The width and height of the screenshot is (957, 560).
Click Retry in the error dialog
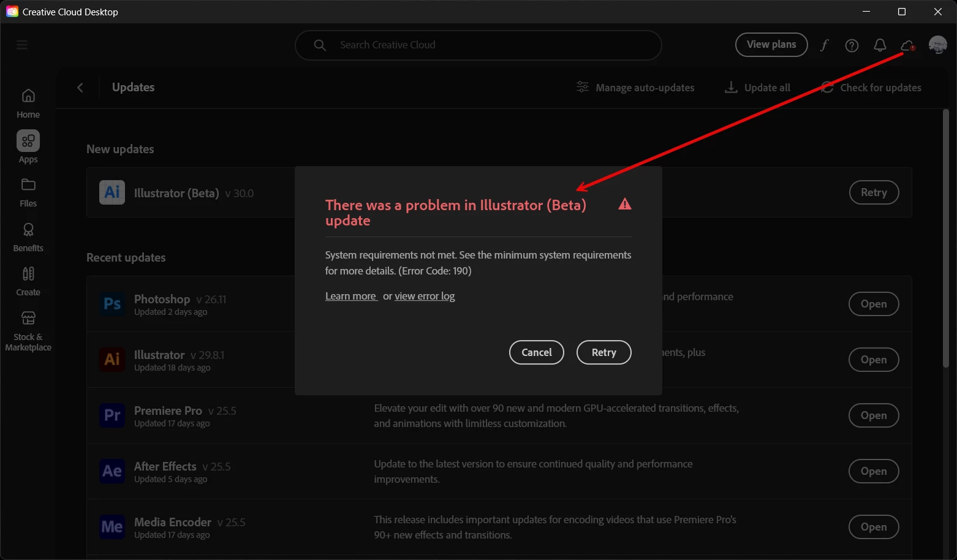[604, 352]
